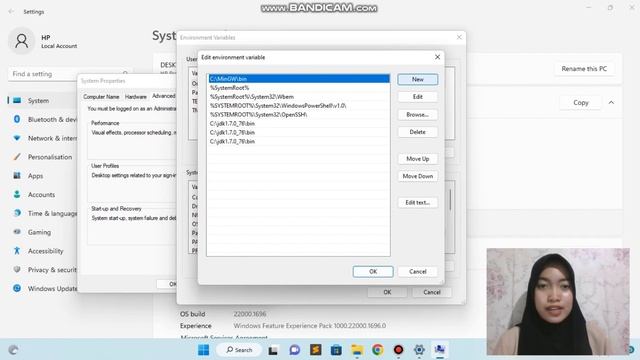Open Accessibility settings

coord(43,251)
